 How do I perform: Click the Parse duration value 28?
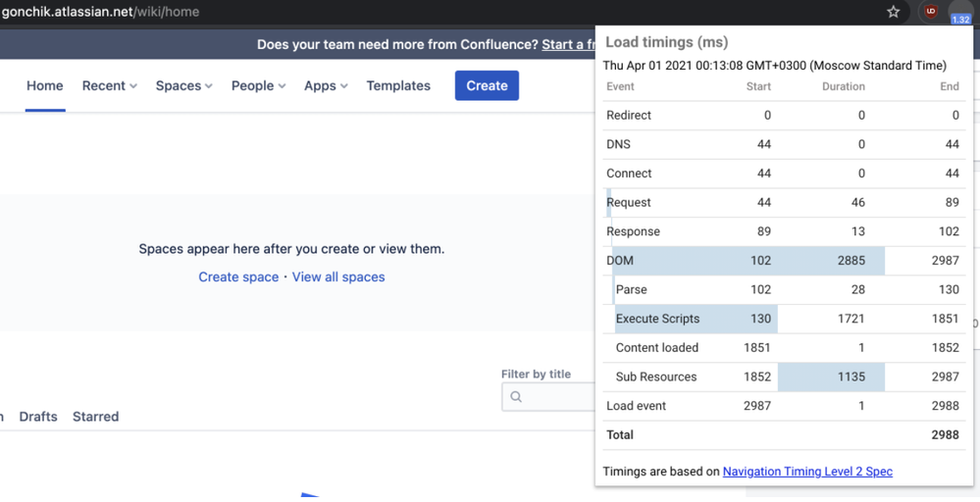click(858, 289)
